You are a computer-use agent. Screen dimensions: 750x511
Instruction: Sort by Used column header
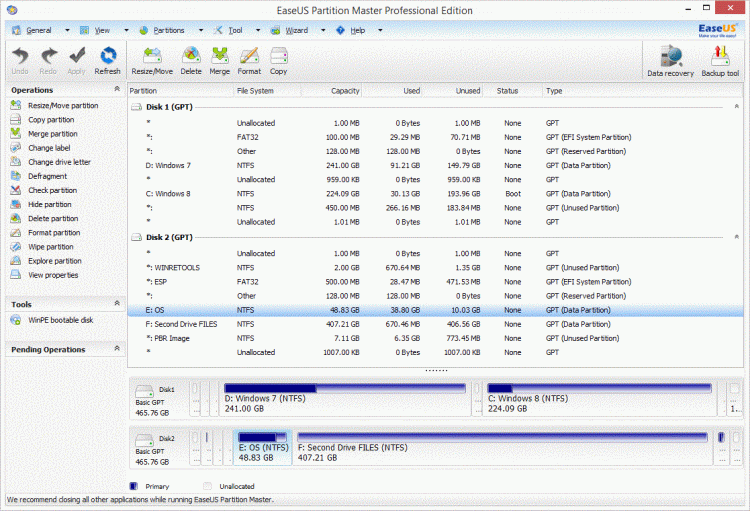click(x=392, y=90)
